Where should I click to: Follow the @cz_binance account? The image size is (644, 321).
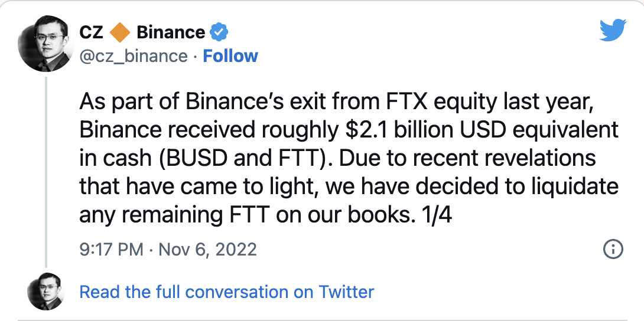pos(230,56)
